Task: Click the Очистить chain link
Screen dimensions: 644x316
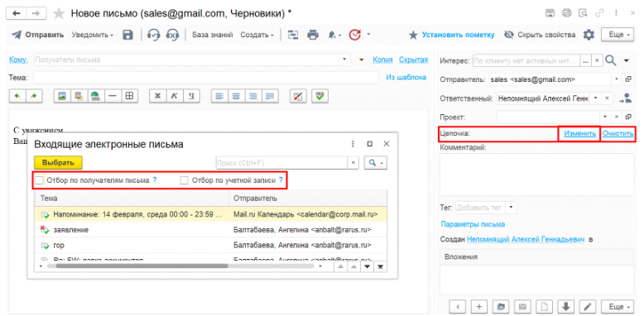Action: tap(618, 133)
